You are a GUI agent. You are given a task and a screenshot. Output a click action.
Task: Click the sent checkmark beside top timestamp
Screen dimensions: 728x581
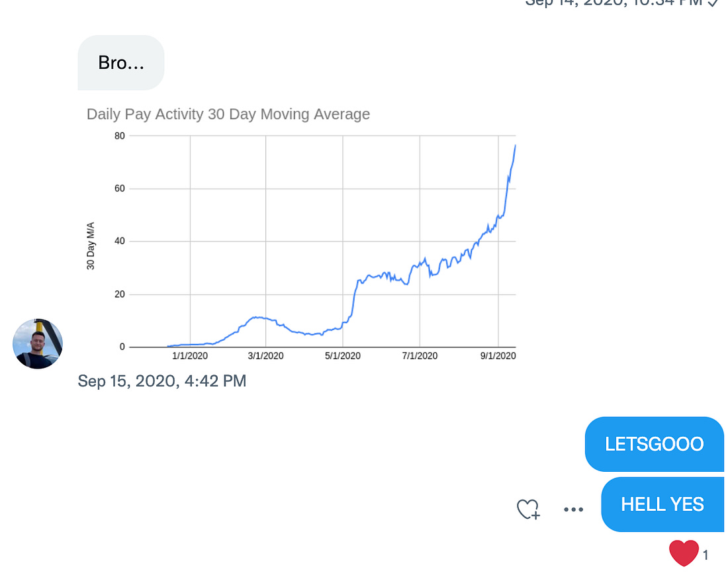click(x=713, y=3)
